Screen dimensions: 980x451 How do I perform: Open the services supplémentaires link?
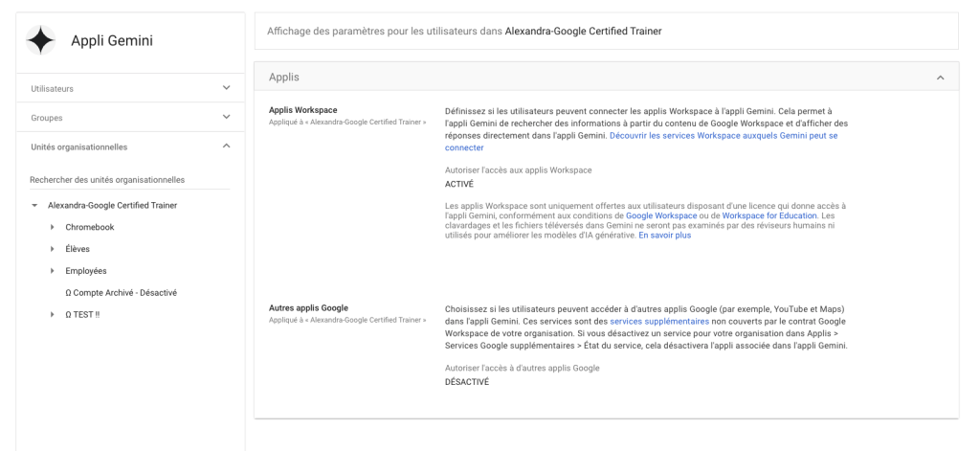point(658,322)
